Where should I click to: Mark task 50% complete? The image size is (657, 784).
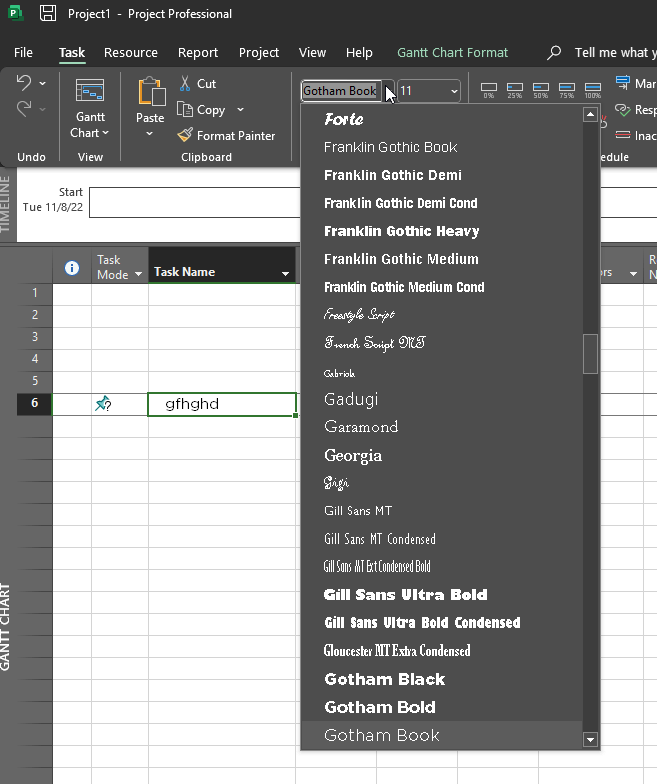540,91
